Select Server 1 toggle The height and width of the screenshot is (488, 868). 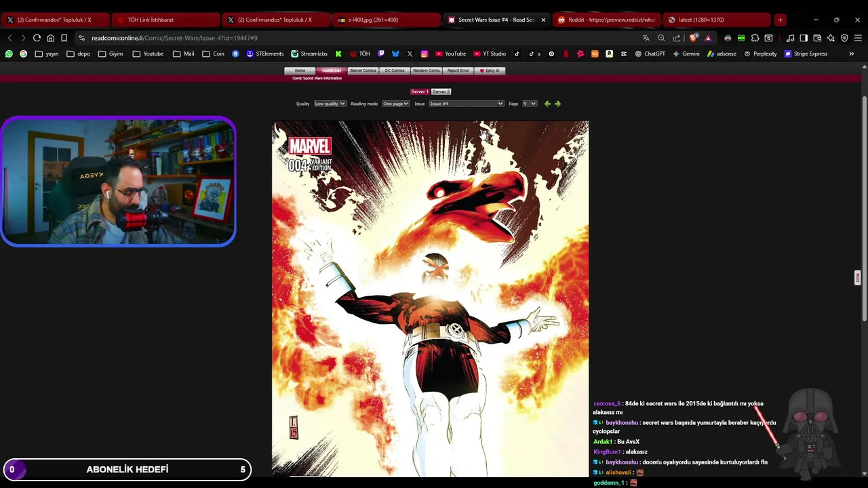click(420, 91)
